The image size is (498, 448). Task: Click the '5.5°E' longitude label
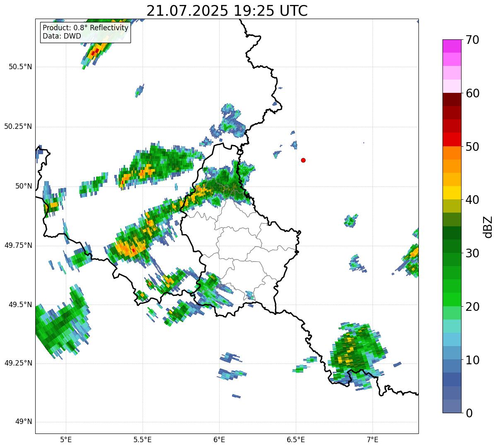coord(143,440)
